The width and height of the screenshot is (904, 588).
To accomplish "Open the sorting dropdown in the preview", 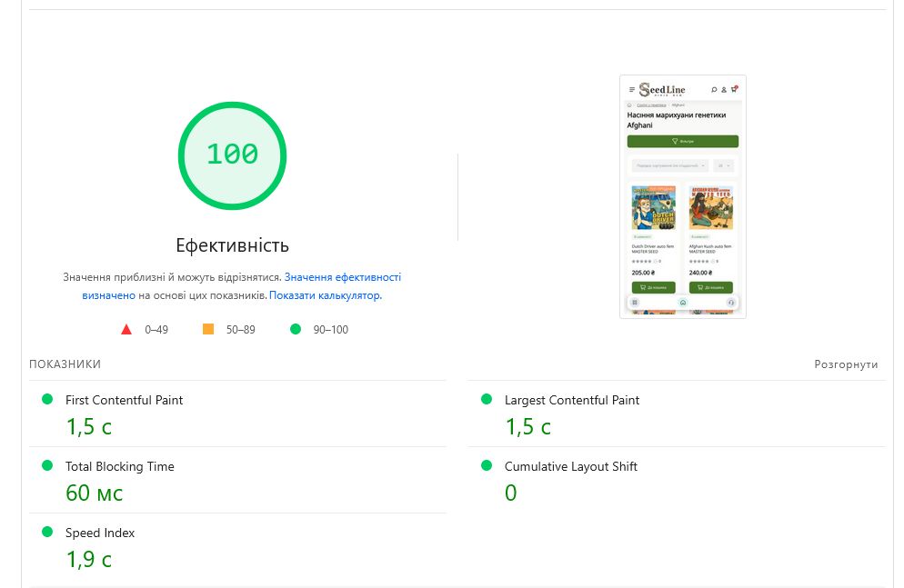I will pos(669,165).
